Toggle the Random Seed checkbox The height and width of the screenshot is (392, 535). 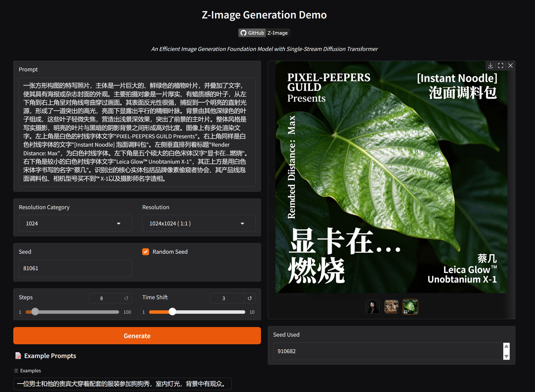click(146, 252)
